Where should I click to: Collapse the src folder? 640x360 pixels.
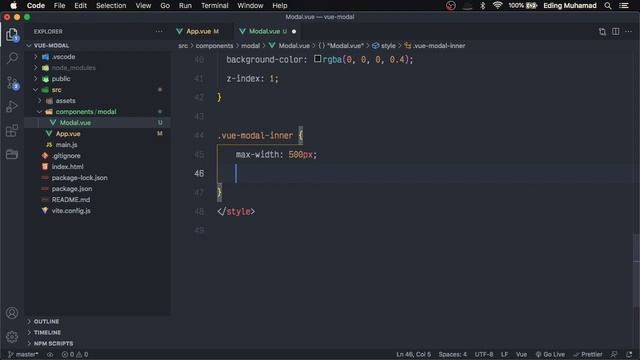(36, 90)
